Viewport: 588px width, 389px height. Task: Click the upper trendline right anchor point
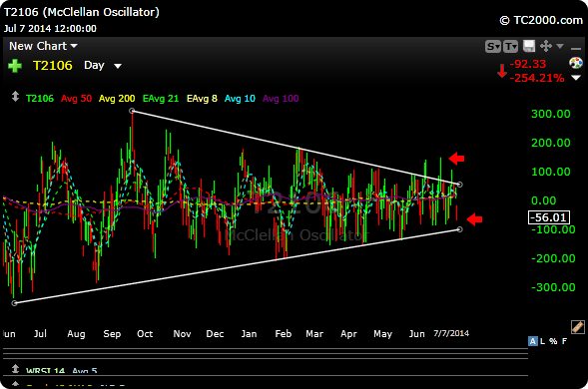(x=460, y=185)
